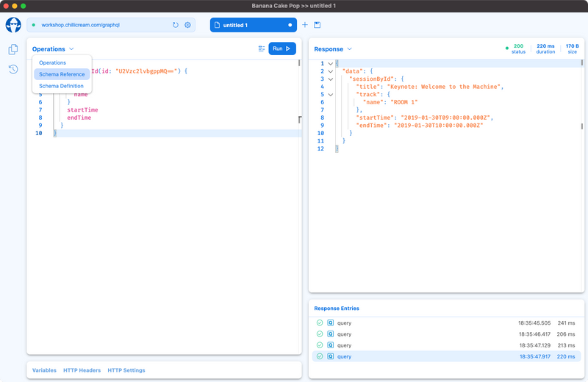Collapse the "sessionById" node in response

point(331,79)
